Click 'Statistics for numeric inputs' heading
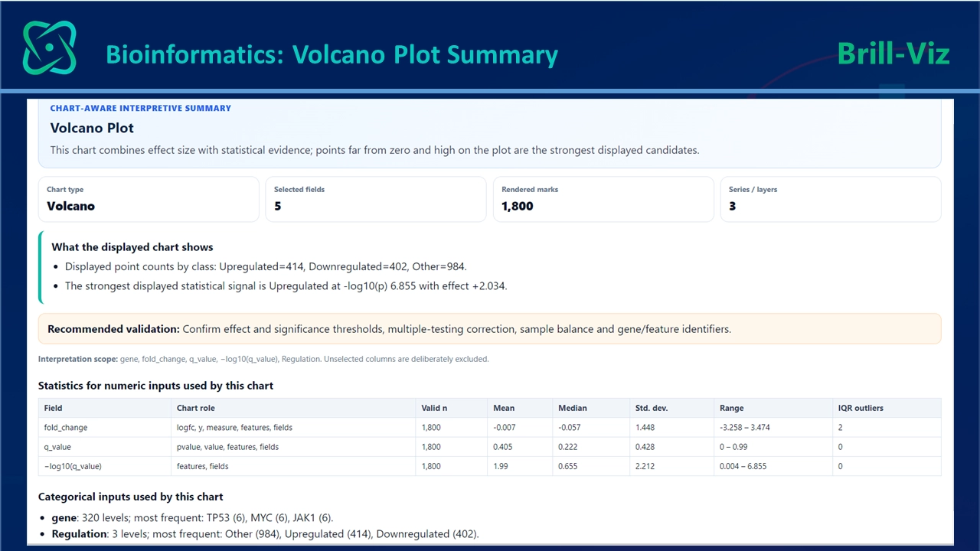 tap(155, 386)
